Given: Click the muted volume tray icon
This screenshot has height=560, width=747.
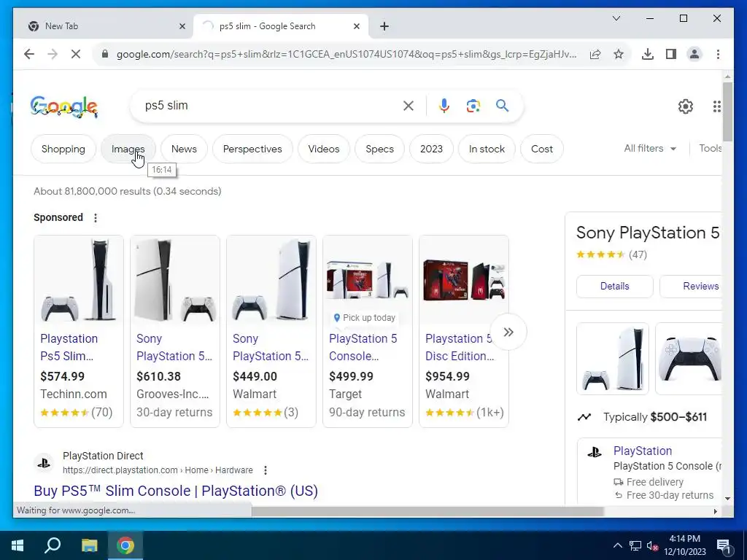Looking at the screenshot, I should 652,545.
